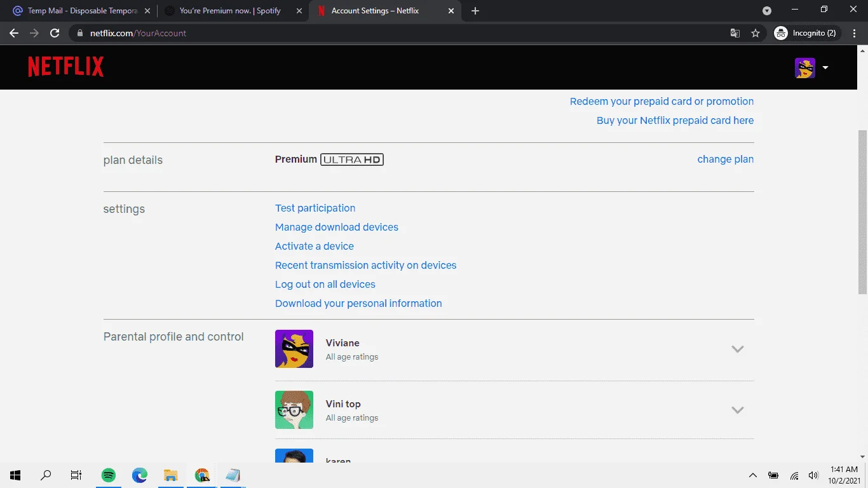Open Recent transmission activity on devices
868x488 pixels.
(x=366, y=265)
